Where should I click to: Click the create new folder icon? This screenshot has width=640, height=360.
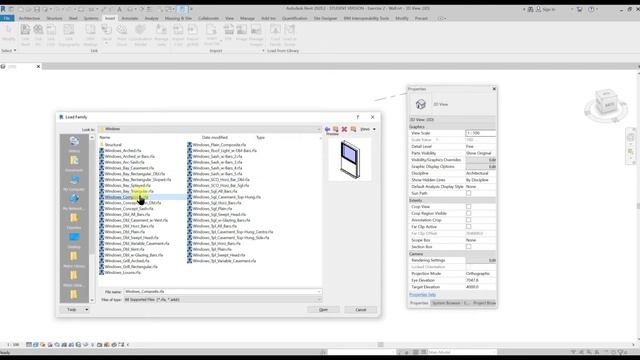click(x=353, y=129)
